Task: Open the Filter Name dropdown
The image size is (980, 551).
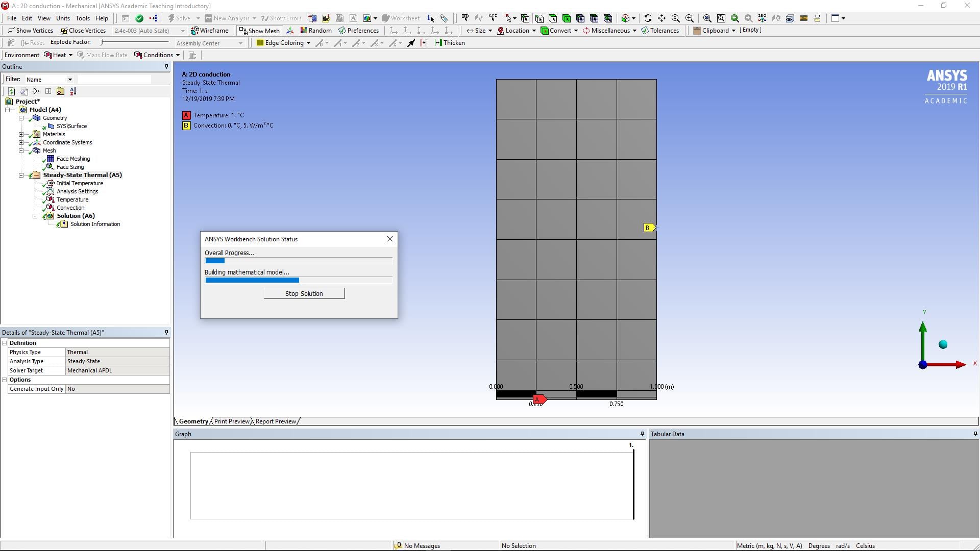Action: (70, 80)
